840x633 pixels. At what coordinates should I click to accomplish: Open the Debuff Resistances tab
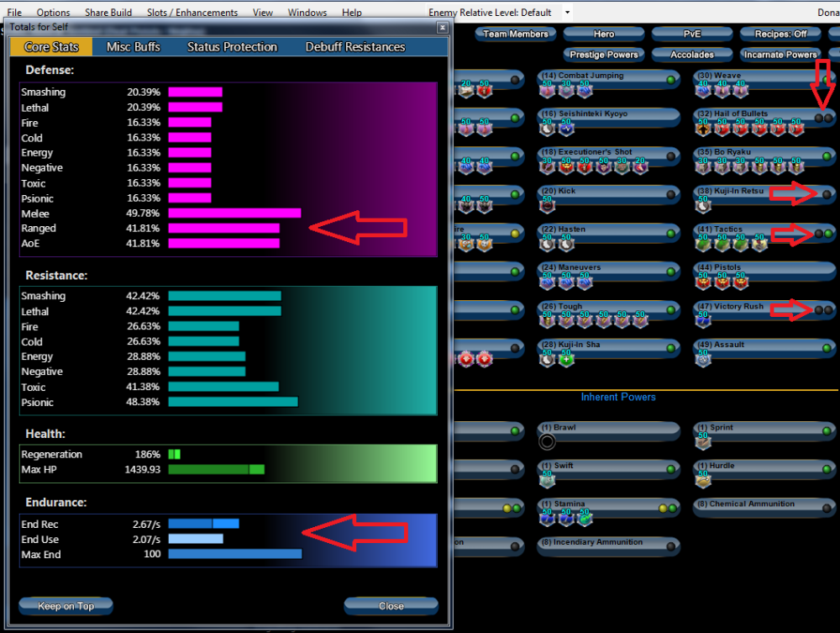coord(355,47)
